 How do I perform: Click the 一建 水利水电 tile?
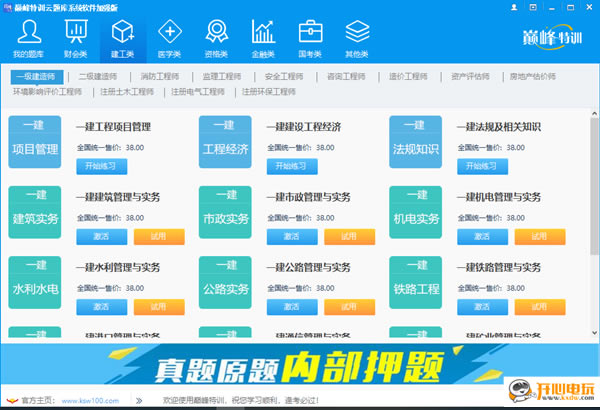click(x=35, y=283)
